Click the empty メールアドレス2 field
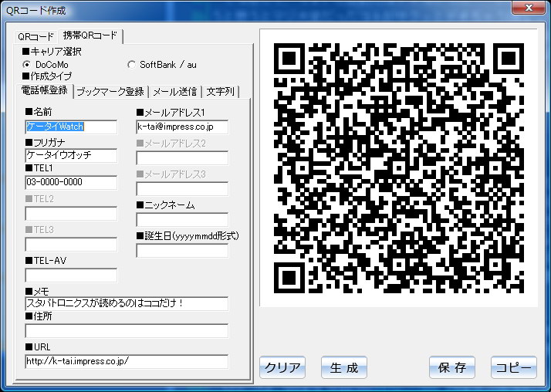 [182, 157]
